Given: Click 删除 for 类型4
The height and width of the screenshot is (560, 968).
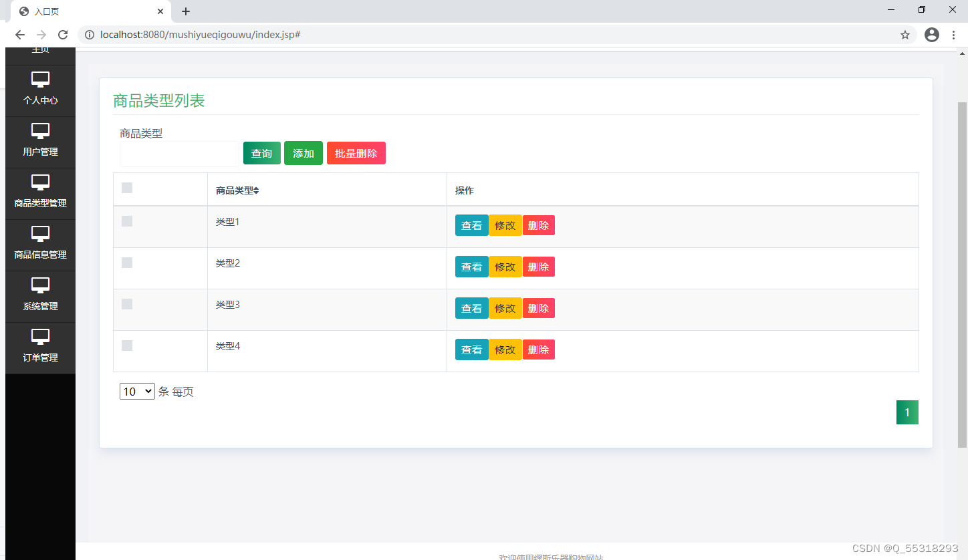Looking at the screenshot, I should [x=539, y=349].
